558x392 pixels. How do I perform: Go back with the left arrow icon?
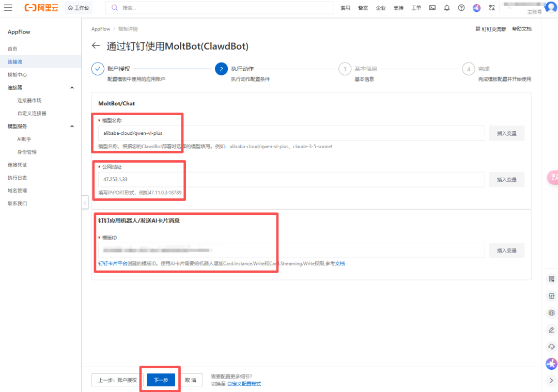96,45
